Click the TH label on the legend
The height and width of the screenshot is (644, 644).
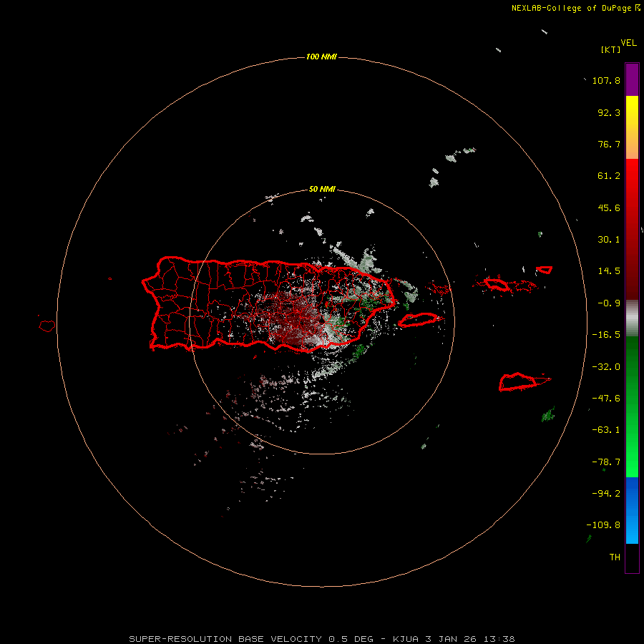coord(615,557)
